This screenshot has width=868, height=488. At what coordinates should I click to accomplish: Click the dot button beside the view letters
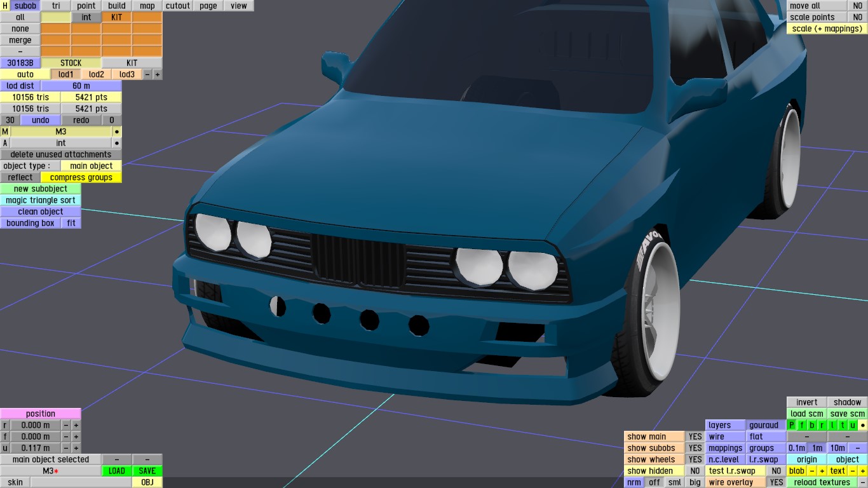pyautogui.click(x=863, y=425)
